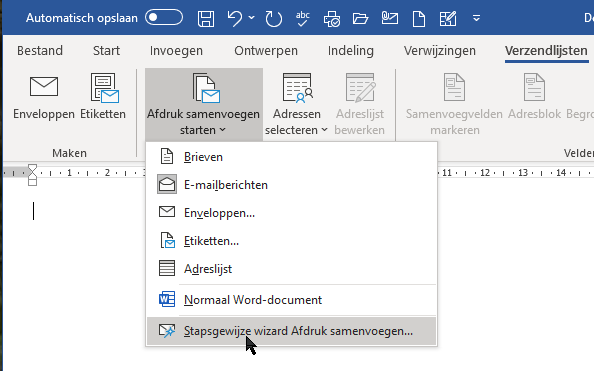Viewport: 594px width, 371px height.
Task: Create a new blank document icon
Action: pyautogui.click(x=419, y=19)
